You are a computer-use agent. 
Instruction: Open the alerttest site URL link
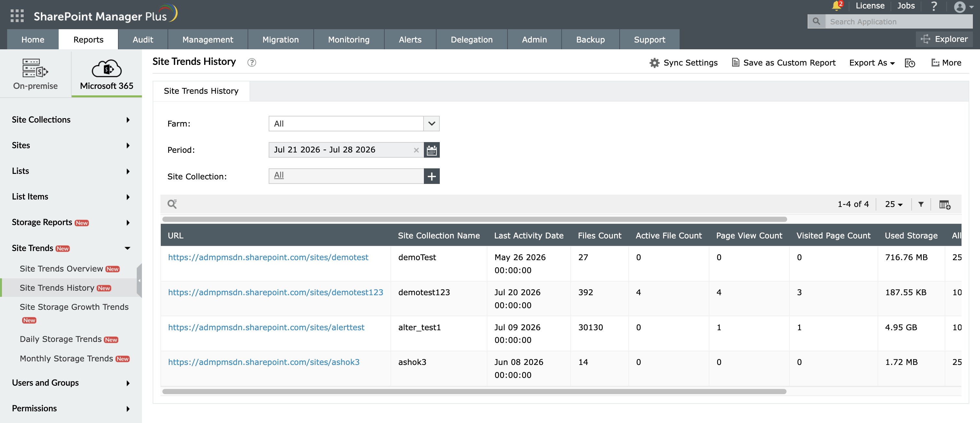click(x=266, y=327)
